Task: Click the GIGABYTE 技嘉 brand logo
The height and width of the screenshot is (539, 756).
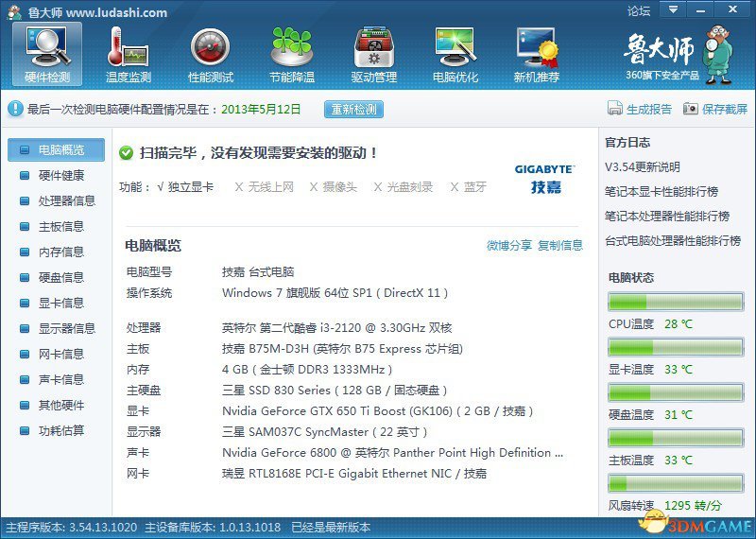Action: click(545, 179)
